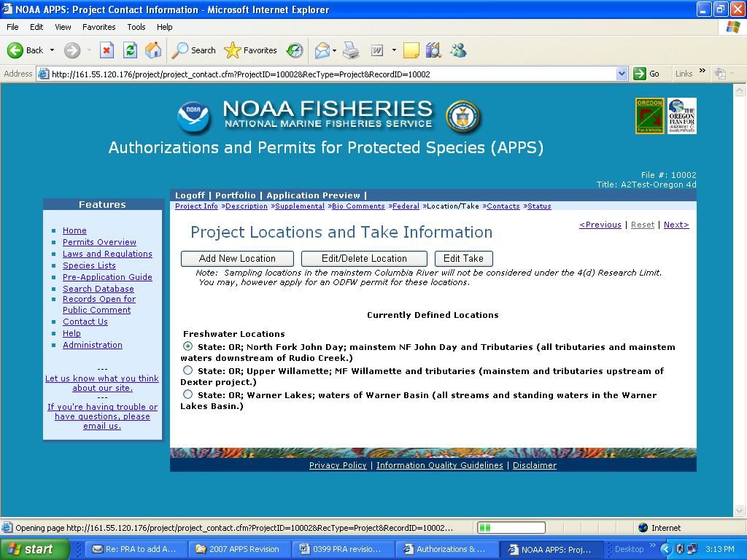
Task: Expand the address bar dropdown arrow
Action: point(622,74)
